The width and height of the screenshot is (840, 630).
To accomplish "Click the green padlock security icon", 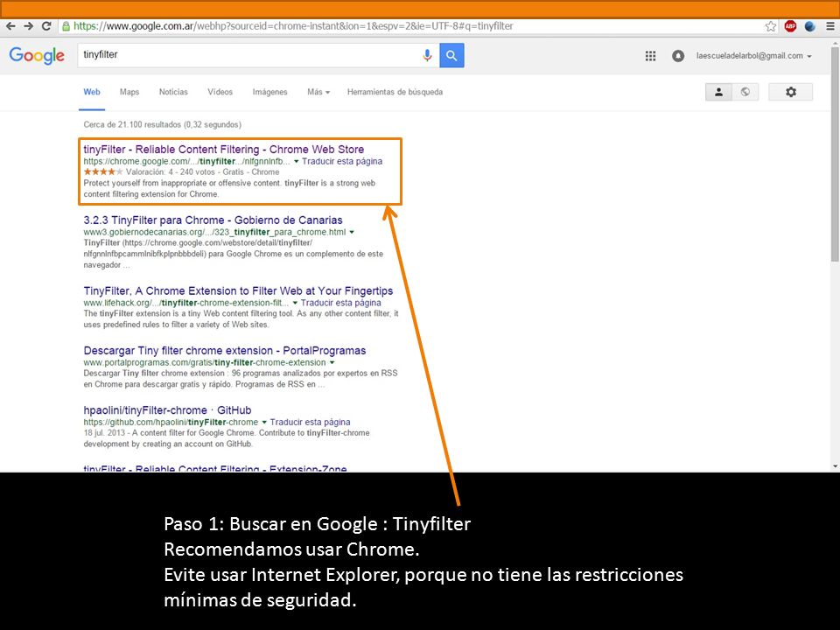I will click(66, 25).
